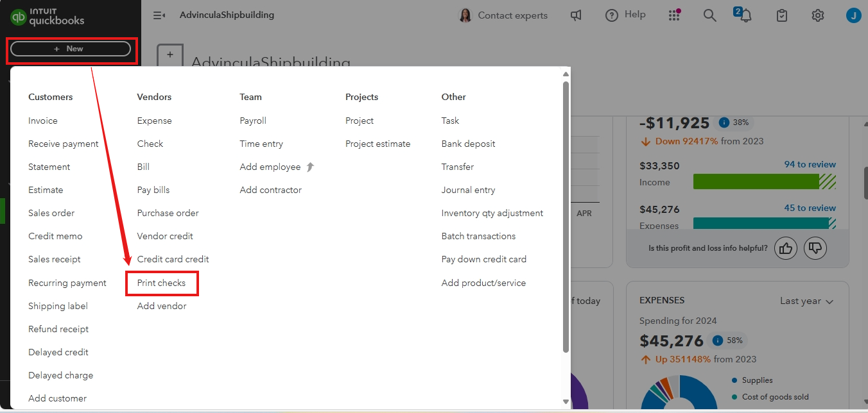Choose Check under Vendors

(150, 144)
